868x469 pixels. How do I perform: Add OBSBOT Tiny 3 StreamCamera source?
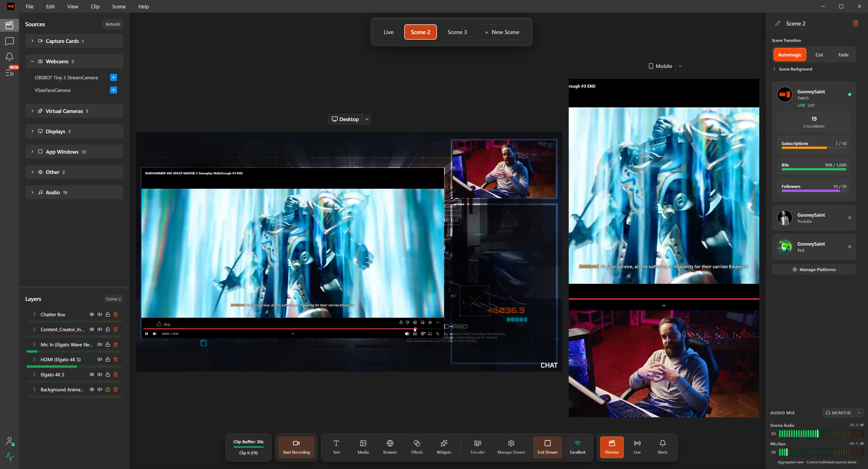(113, 77)
